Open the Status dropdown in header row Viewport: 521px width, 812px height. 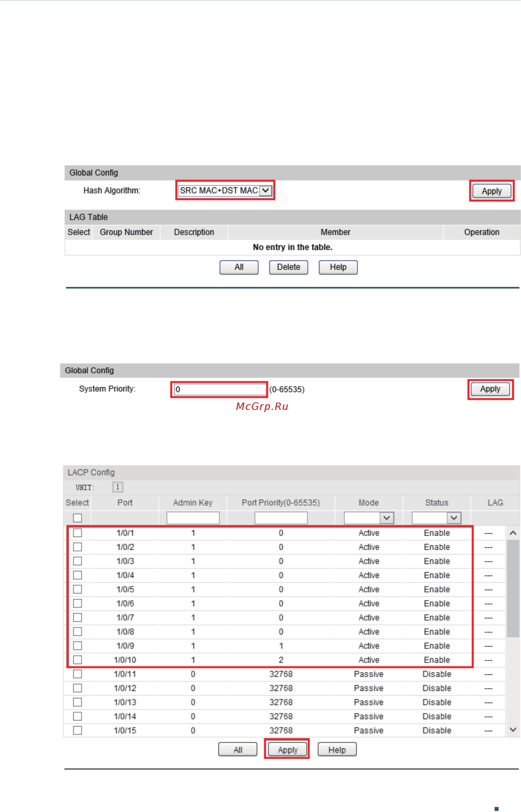pos(437,518)
